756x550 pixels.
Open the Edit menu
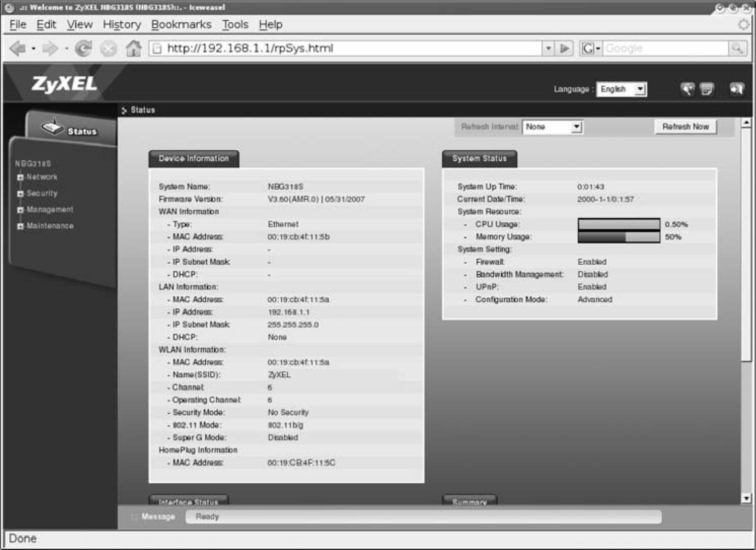tap(46, 25)
